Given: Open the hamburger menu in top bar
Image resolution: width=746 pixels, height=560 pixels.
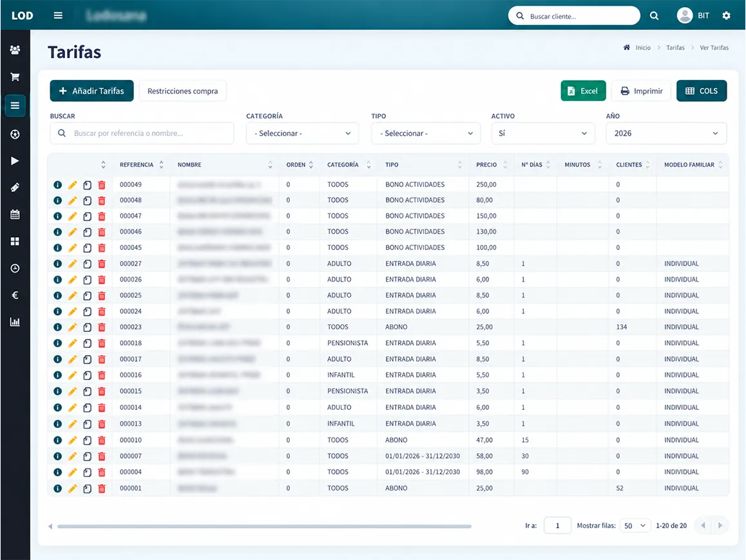Looking at the screenshot, I should tap(58, 15).
